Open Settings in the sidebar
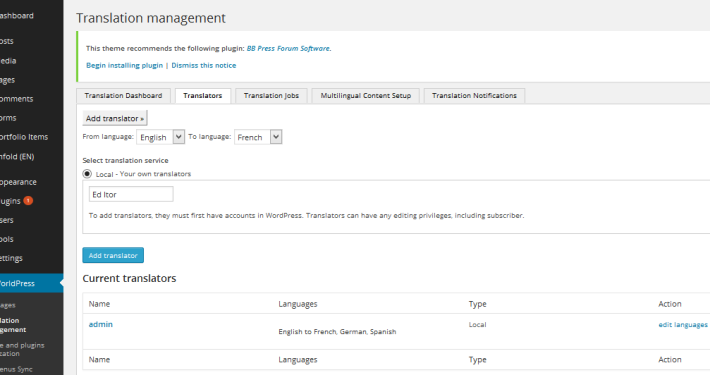The height and width of the screenshot is (375, 710). tap(11, 258)
